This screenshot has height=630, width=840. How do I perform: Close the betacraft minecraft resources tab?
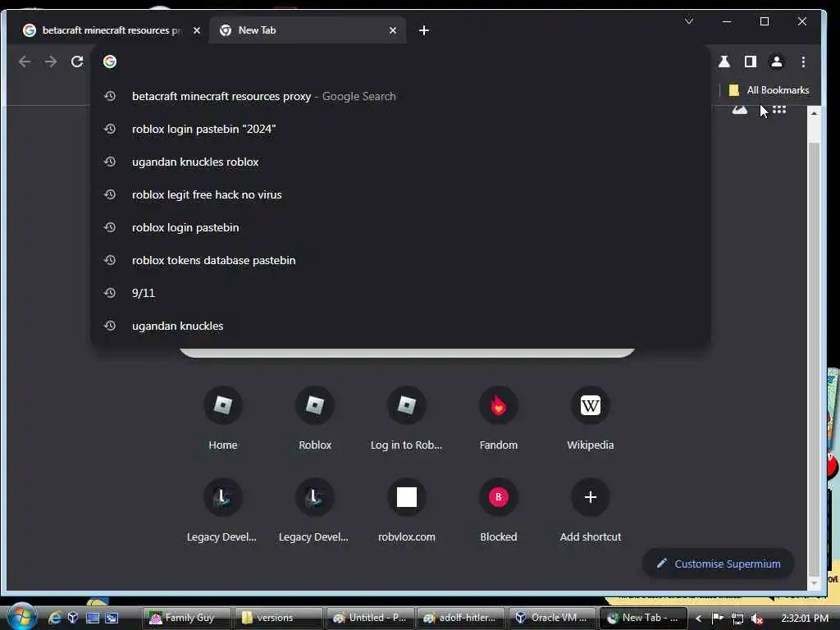coord(197,30)
